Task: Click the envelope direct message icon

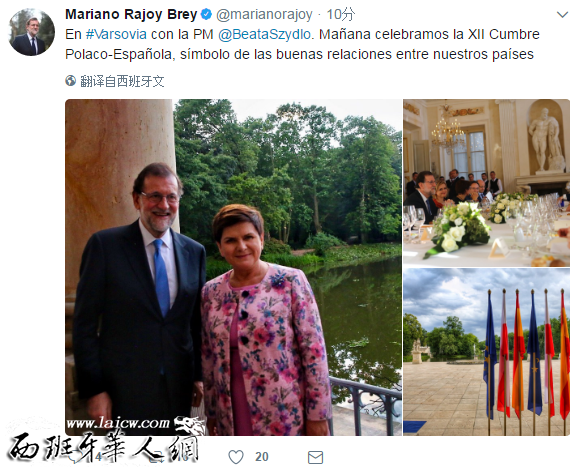Action: point(315,457)
